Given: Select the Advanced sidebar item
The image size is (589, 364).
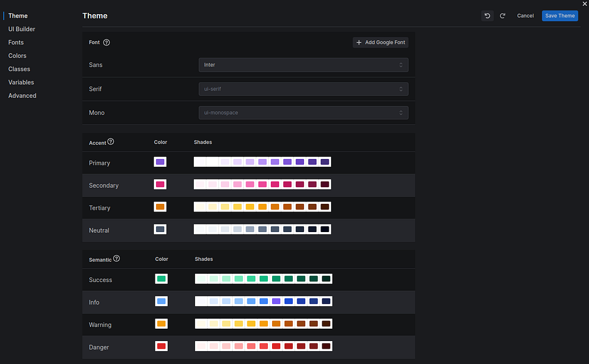Looking at the screenshot, I should click(22, 95).
